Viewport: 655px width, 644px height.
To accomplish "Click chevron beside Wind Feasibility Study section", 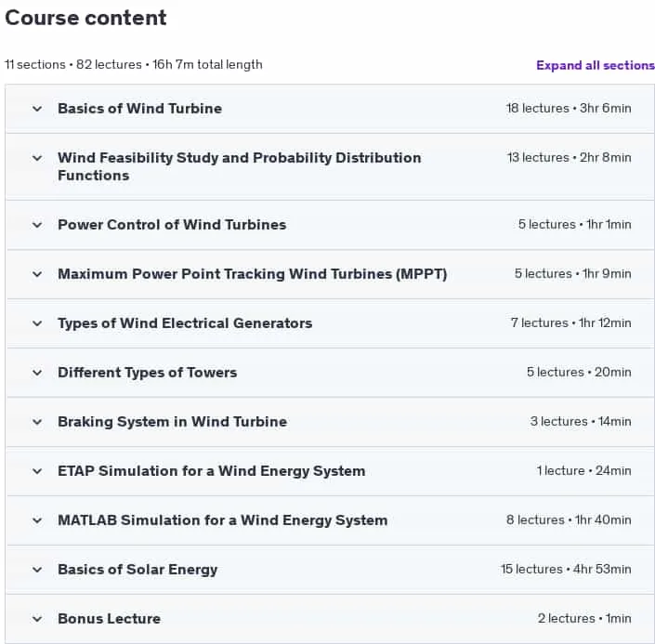I will [x=37, y=158].
